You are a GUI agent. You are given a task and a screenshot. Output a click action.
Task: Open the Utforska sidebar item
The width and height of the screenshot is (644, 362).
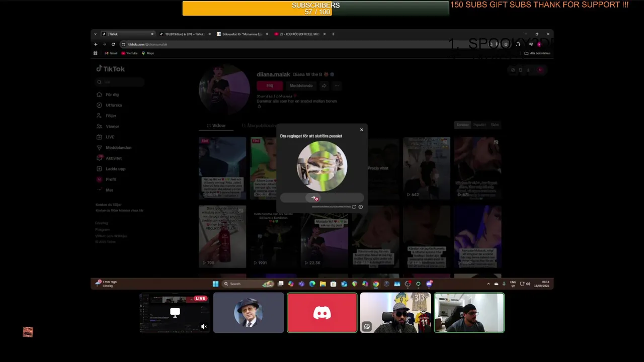click(110, 105)
